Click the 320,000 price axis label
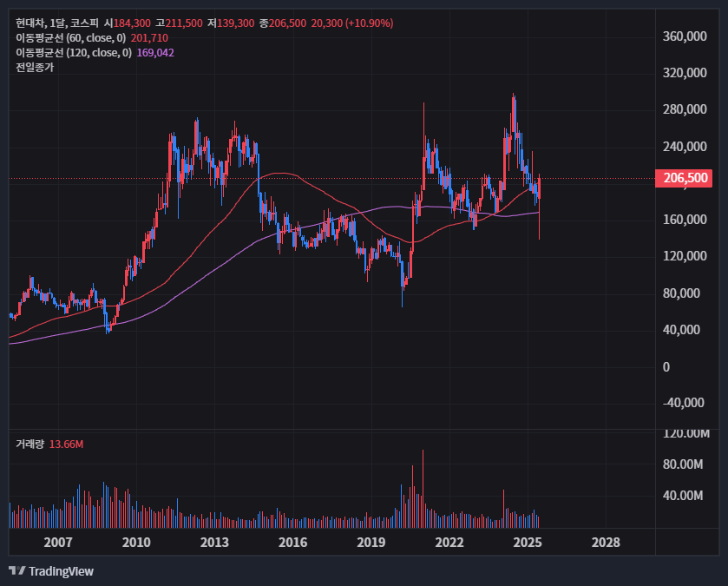Image resolution: width=728 pixels, height=586 pixels. [x=685, y=73]
